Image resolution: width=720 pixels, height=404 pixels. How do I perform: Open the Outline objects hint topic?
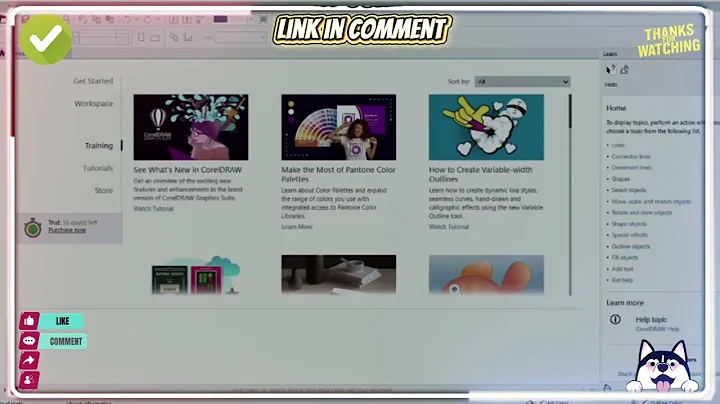(630, 247)
